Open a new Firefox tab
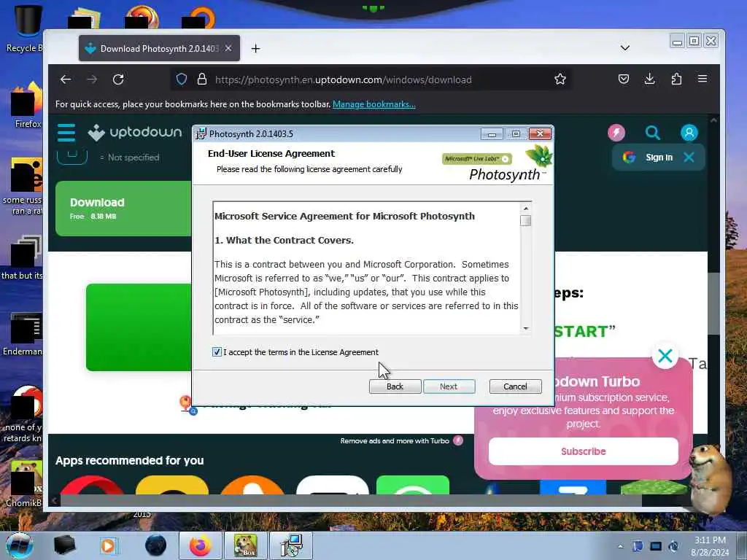This screenshot has width=747, height=560. (x=256, y=49)
